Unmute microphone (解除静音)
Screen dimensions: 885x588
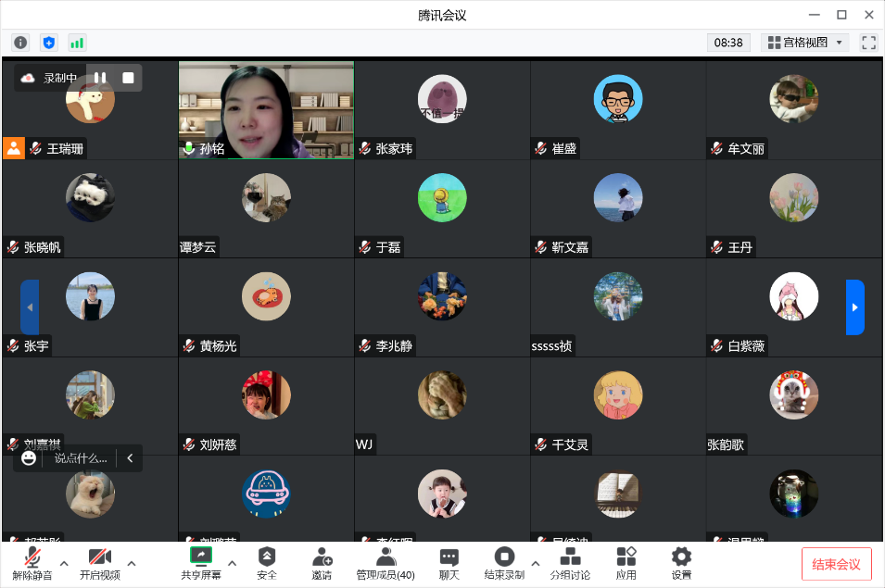tap(32, 563)
